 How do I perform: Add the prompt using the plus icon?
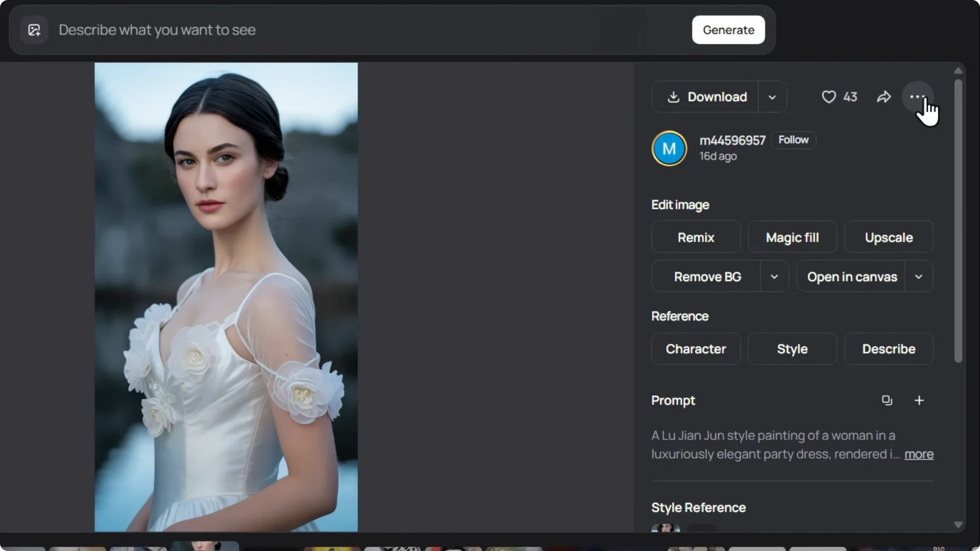click(919, 400)
